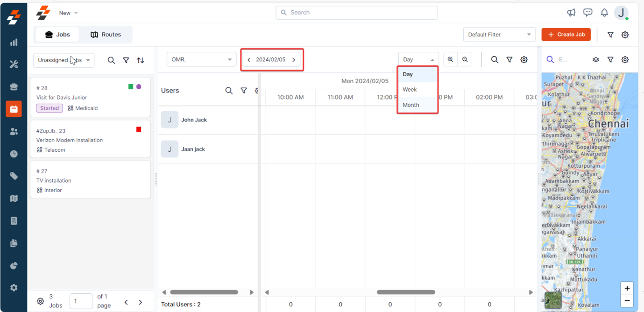Zoom in on the map

(627, 288)
